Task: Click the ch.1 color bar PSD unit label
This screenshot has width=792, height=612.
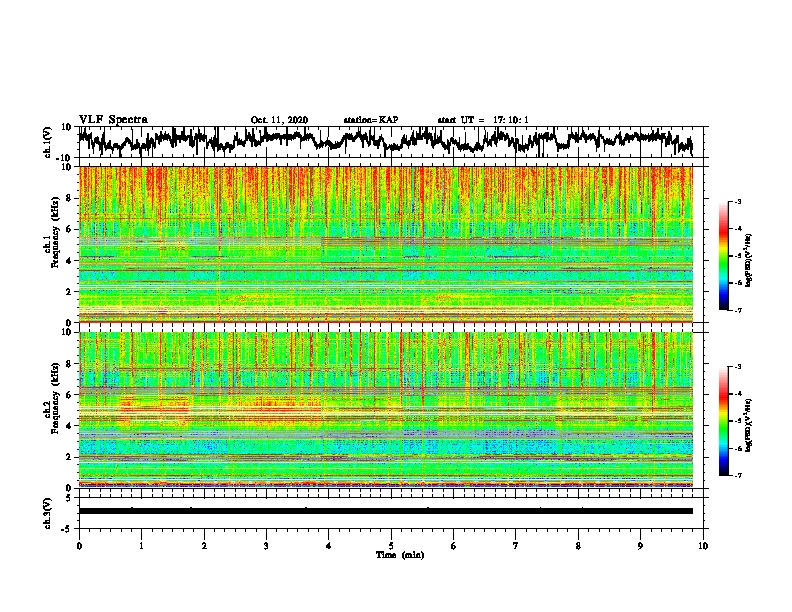Action: 749,260
